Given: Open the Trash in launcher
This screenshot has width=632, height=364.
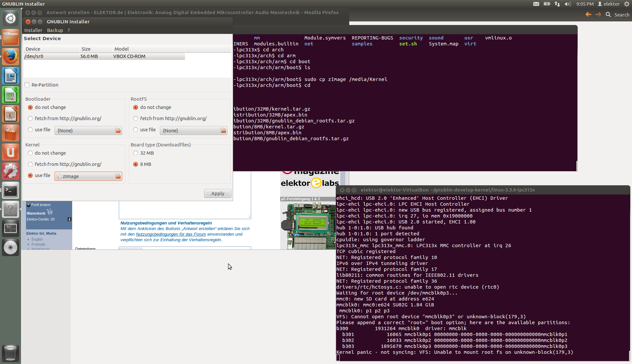Looking at the screenshot, I should coord(11,353).
